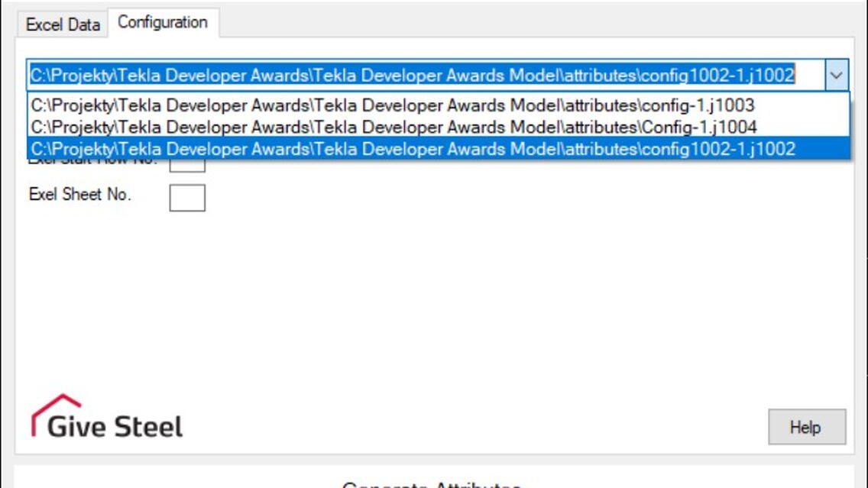868x488 pixels.
Task: Switch to the Excel Data tab
Action: point(63,24)
